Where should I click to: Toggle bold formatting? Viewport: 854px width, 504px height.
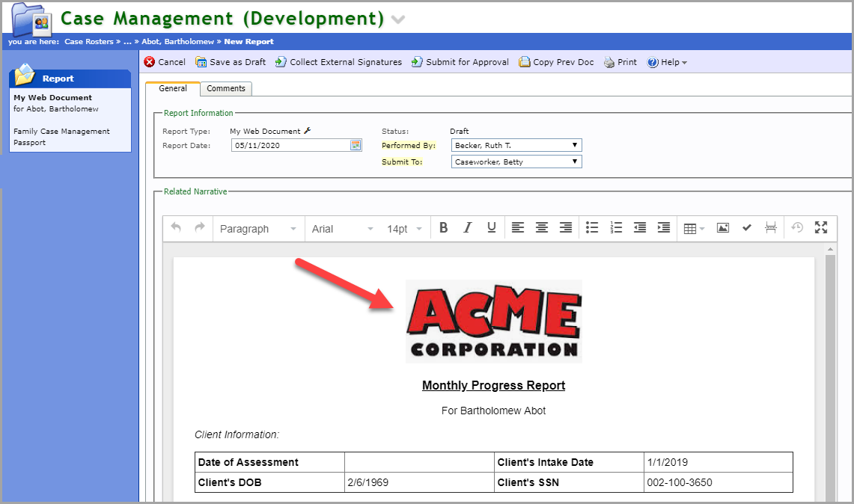[443, 228]
